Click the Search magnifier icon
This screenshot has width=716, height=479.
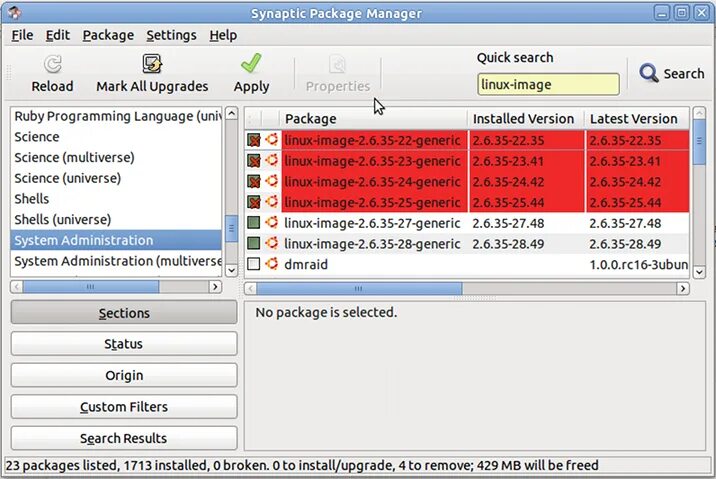coord(648,73)
